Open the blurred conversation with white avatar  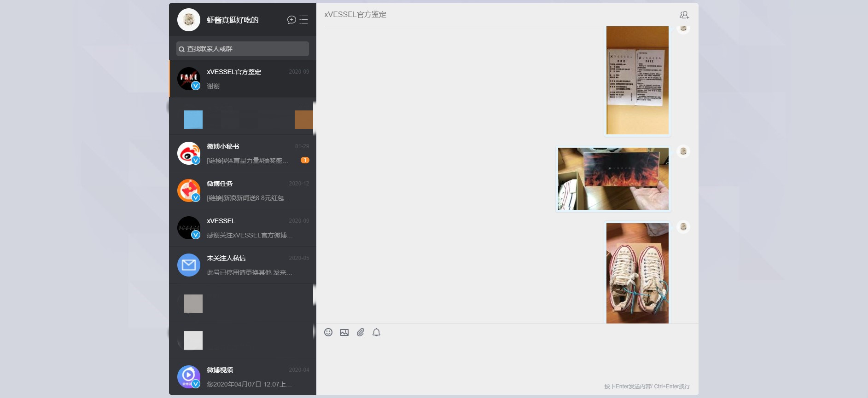coord(243,340)
